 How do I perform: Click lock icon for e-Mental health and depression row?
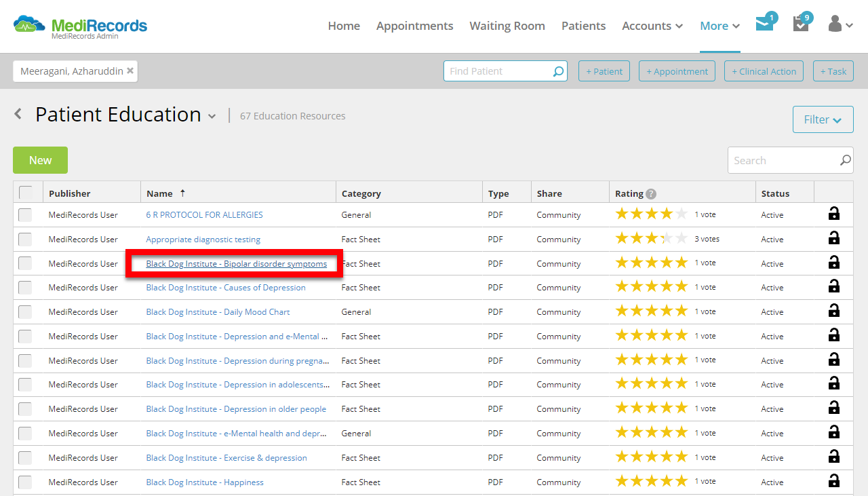coord(834,432)
